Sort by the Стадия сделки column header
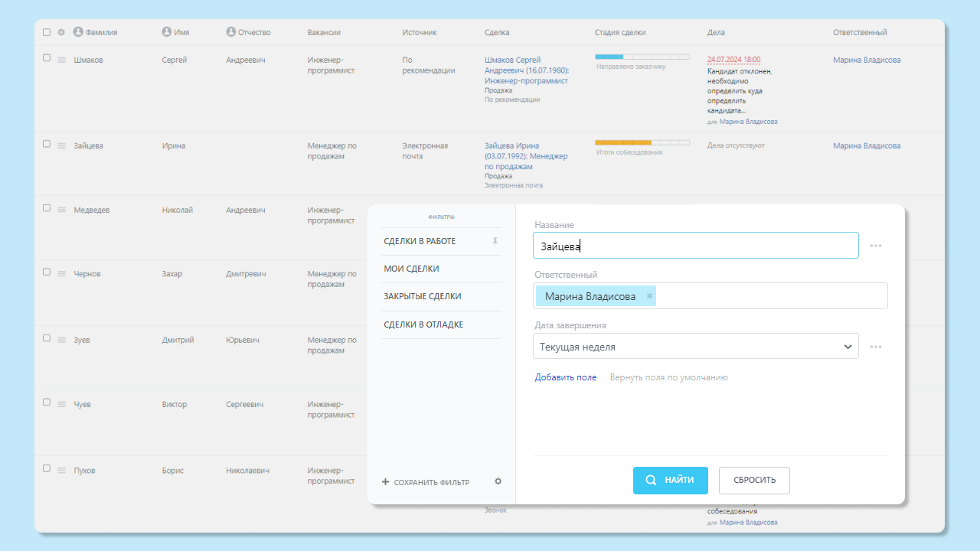This screenshot has height=551, width=980. [x=620, y=32]
